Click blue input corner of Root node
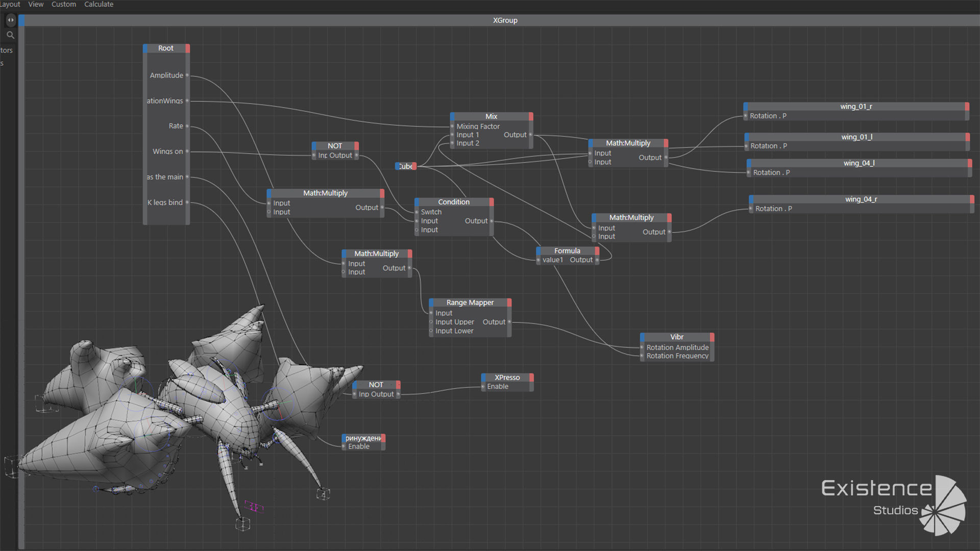The image size is (980, 551). click(145, 48)
